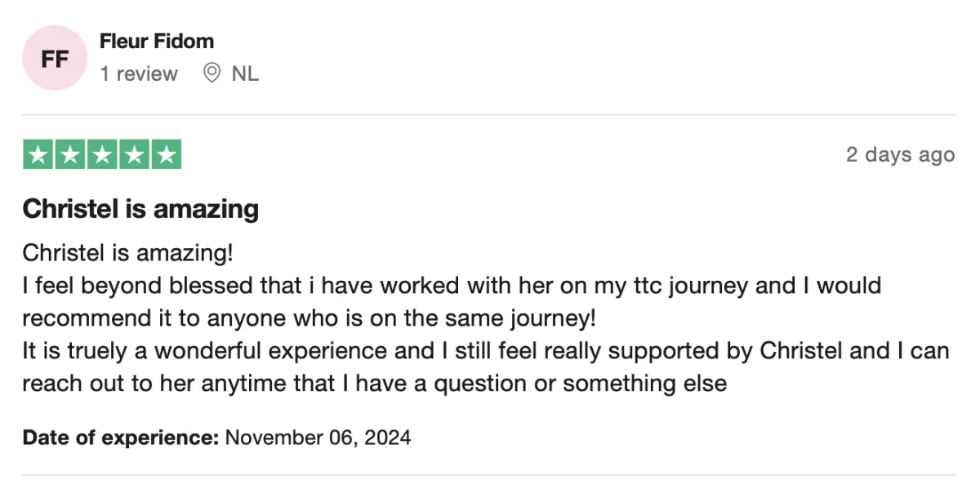Click the pink FF avatar circle
The image size is (980, 489).
55,58
